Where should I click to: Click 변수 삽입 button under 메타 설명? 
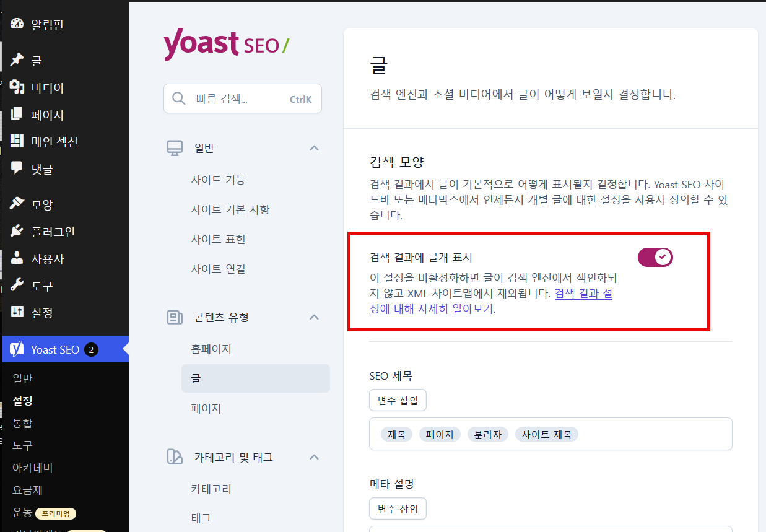point(398,509)
